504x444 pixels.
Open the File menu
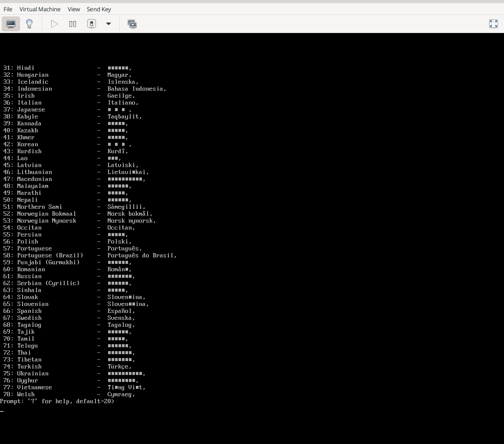tap(8, 9)
